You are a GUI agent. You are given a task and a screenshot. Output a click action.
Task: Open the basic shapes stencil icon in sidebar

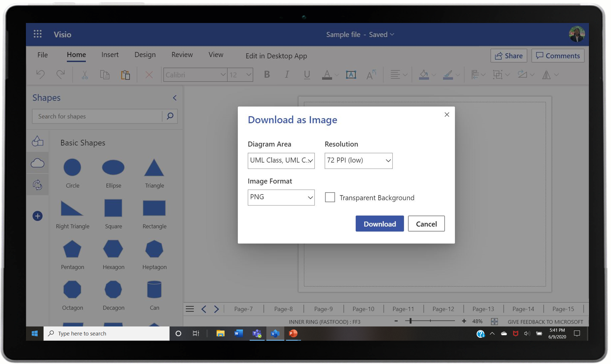point(38,141)
